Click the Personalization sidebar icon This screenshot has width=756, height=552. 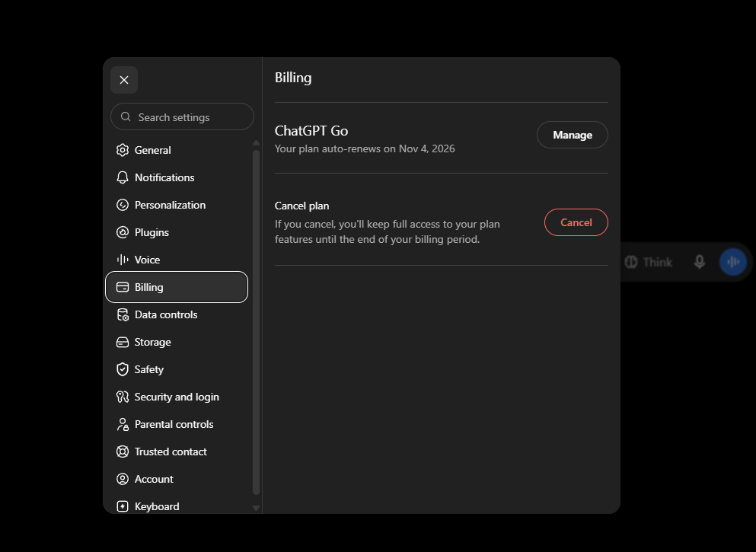(x=123, y=205)
